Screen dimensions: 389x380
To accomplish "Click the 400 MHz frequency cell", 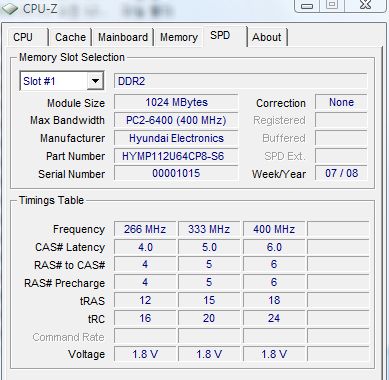I will pos(274,229).
